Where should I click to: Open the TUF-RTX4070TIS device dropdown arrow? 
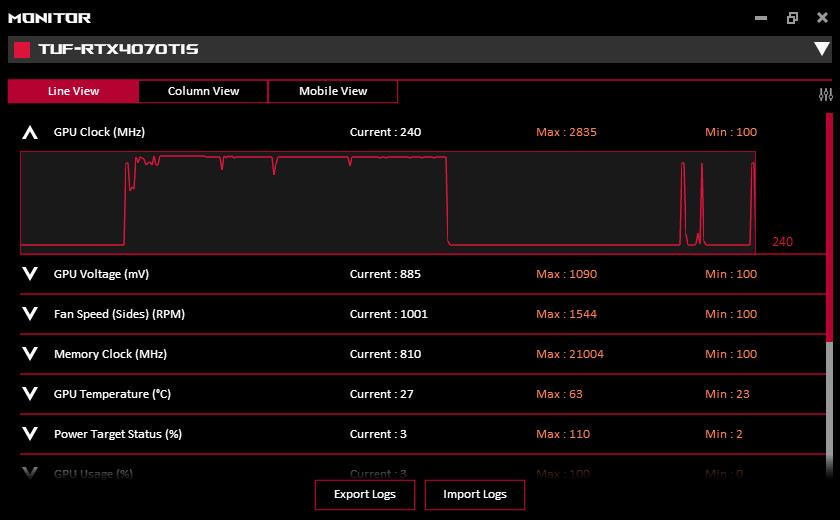point(821,49)
